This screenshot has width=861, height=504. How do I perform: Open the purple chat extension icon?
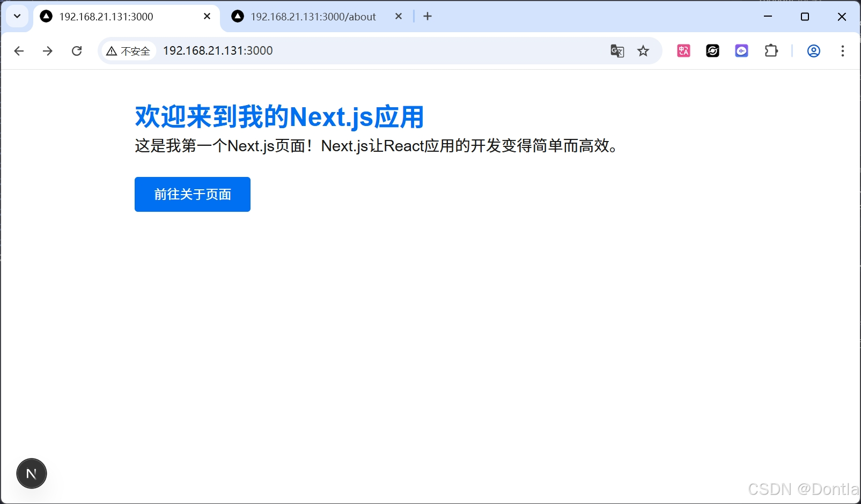coord(741,50)
